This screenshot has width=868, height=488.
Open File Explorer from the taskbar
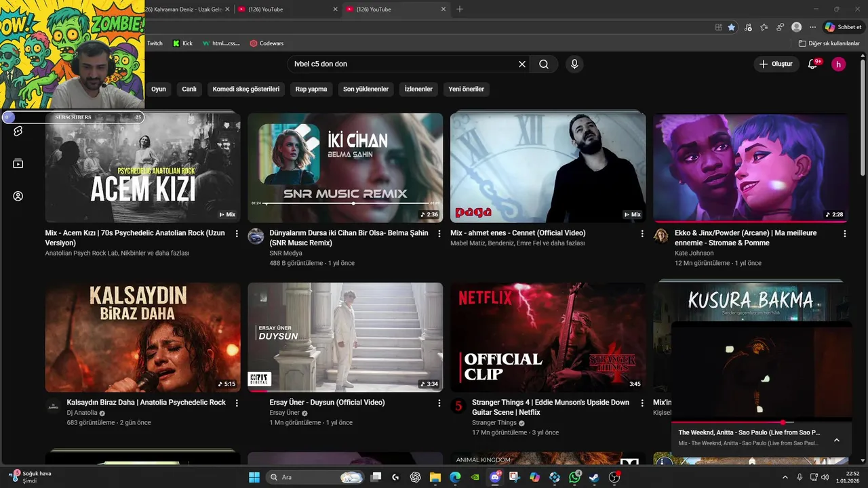(435, 477)
